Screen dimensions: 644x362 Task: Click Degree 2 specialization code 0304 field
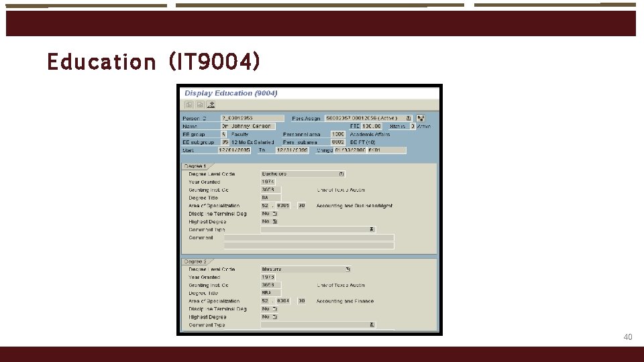[x=283, y=301]
